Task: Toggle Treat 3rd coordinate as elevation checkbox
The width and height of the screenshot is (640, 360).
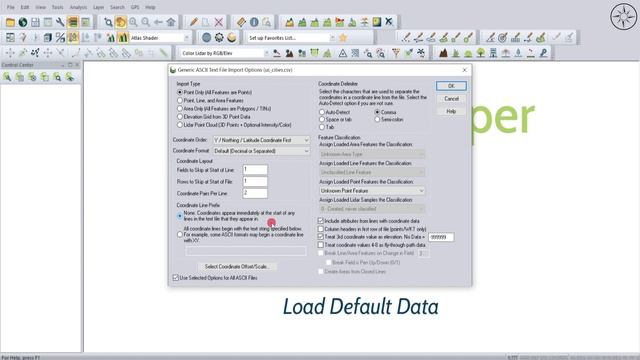Action: tap(321, 237)
